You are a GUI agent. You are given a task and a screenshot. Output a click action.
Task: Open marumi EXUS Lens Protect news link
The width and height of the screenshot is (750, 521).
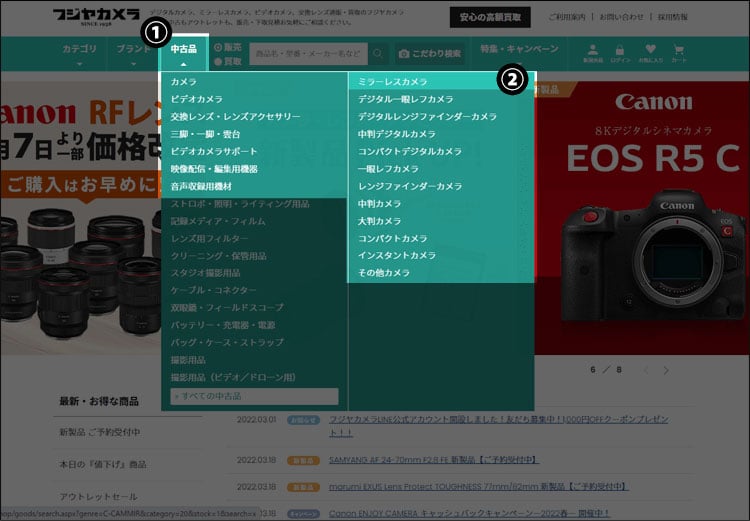478,487
